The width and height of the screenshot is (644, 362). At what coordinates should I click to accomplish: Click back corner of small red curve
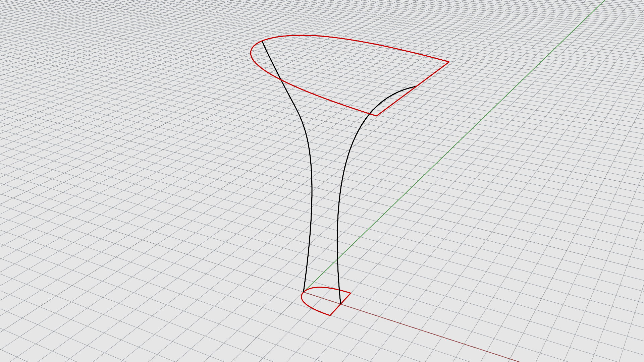[350, 293]
